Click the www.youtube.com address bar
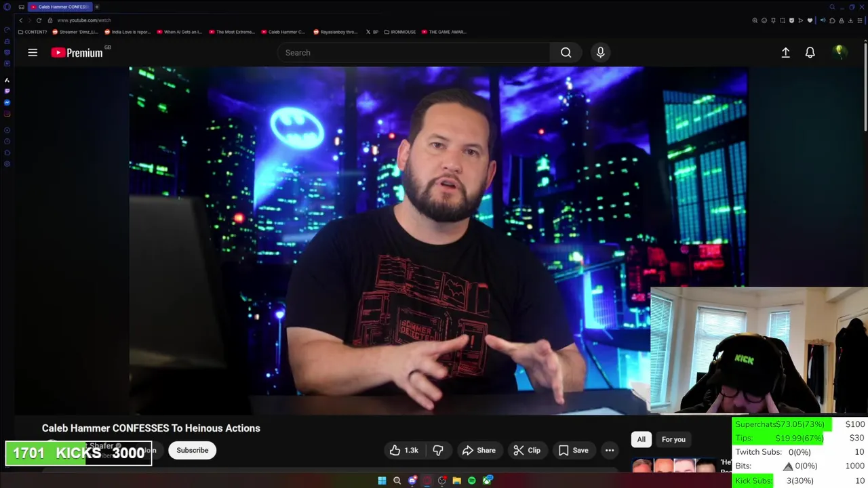Viewport: 868px width, 488px height. tap(84, 20)
